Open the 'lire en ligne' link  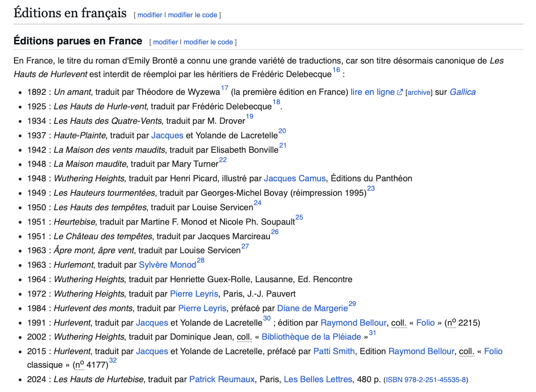click(372, 92)
